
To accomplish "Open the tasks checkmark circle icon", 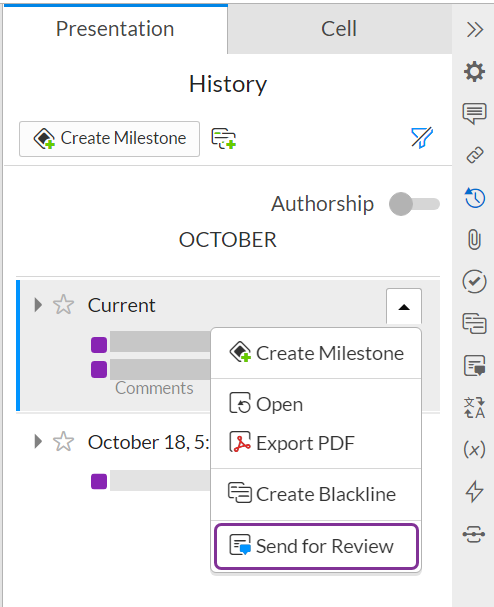I will [x=474, y=281].
